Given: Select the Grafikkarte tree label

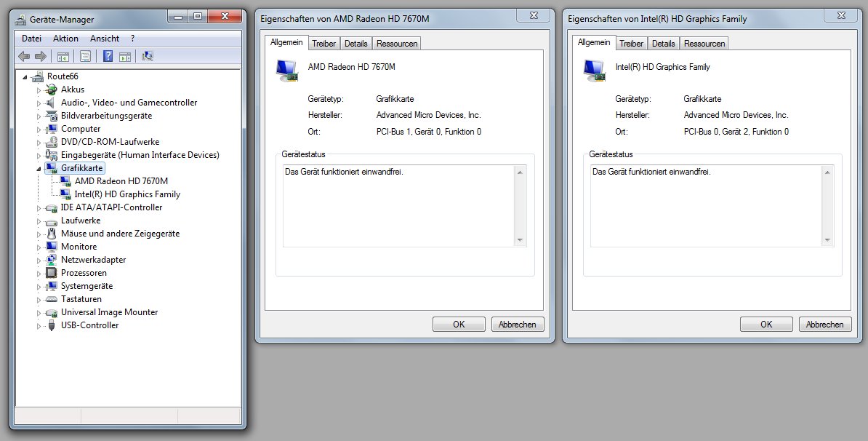Looking at the screenshot, I should 82,168.
